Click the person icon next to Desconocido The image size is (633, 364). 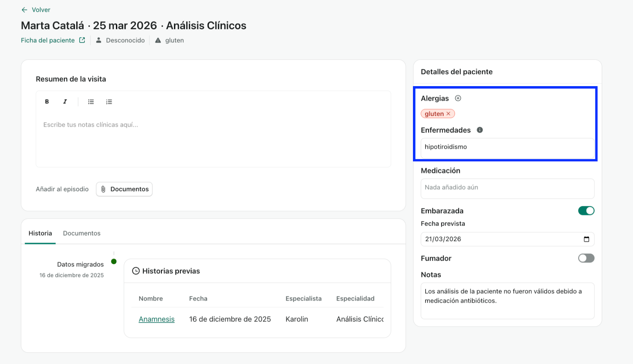coord(99,40)
